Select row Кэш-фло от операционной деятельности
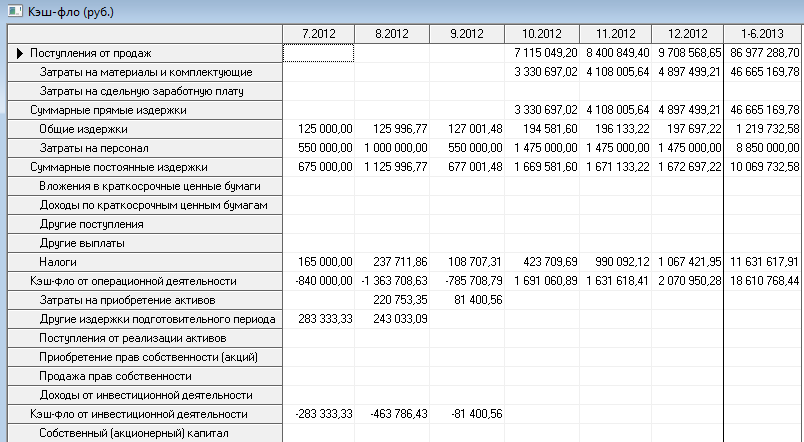The width and height of the screenshot is (804, 442). tap(145, 281)
